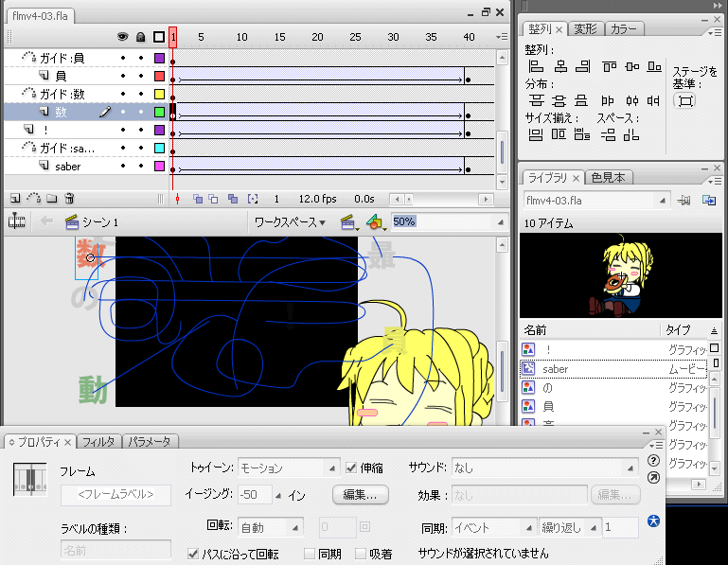Image resolution: width=728 pixels, height=565 pixels.
Task: Enable 吸着 snap checkbox
Action: [x=361, y=554]
